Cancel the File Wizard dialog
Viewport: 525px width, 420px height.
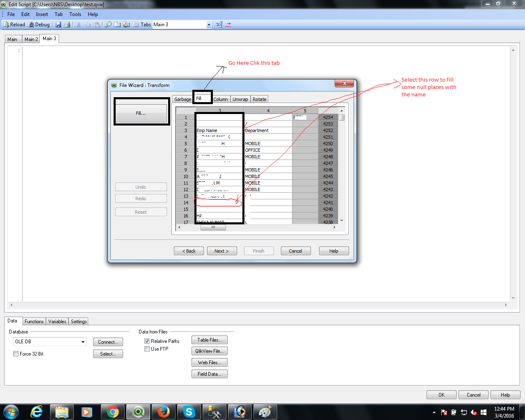pos(296,251)
